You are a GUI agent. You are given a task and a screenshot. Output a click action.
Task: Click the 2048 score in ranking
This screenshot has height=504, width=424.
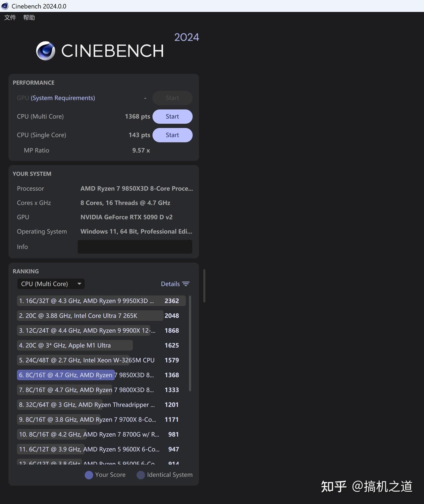pyautogui.click(x=172, y=316)
